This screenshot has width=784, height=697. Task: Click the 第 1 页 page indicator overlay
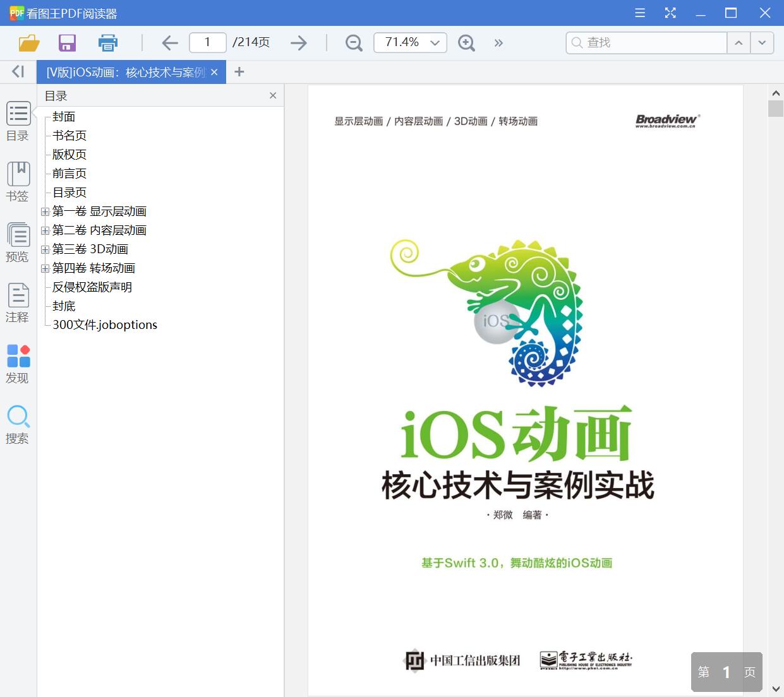(x=727, y=672)
